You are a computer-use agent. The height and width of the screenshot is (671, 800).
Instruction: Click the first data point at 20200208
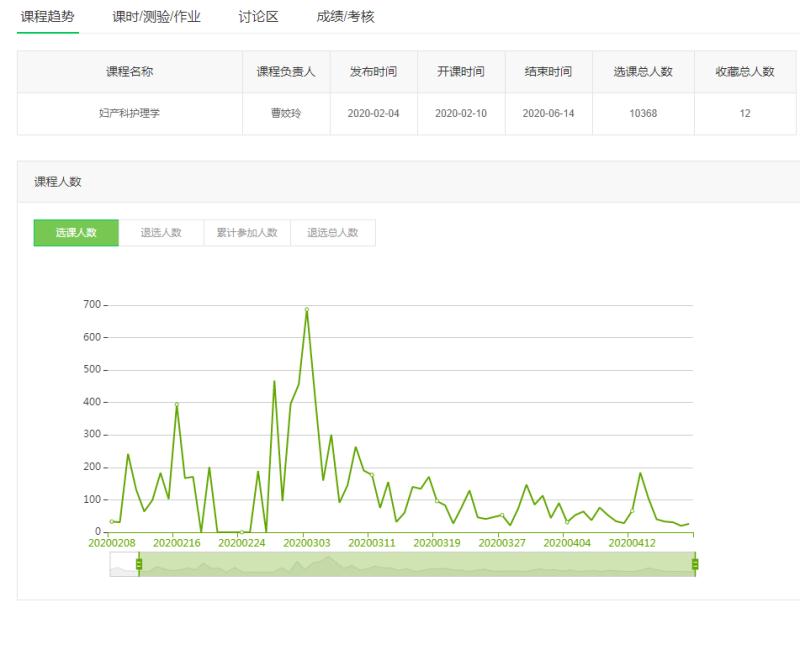coord(112,521)
